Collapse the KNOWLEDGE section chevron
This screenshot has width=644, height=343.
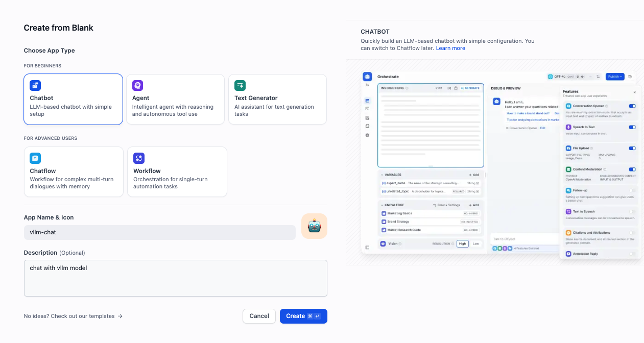coord(381,205)
